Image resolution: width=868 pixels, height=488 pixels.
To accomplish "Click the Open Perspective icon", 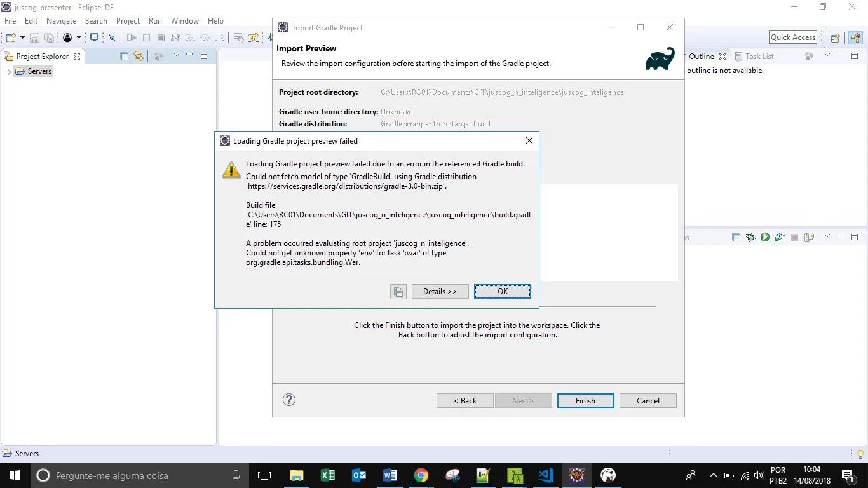I will 836,38.
